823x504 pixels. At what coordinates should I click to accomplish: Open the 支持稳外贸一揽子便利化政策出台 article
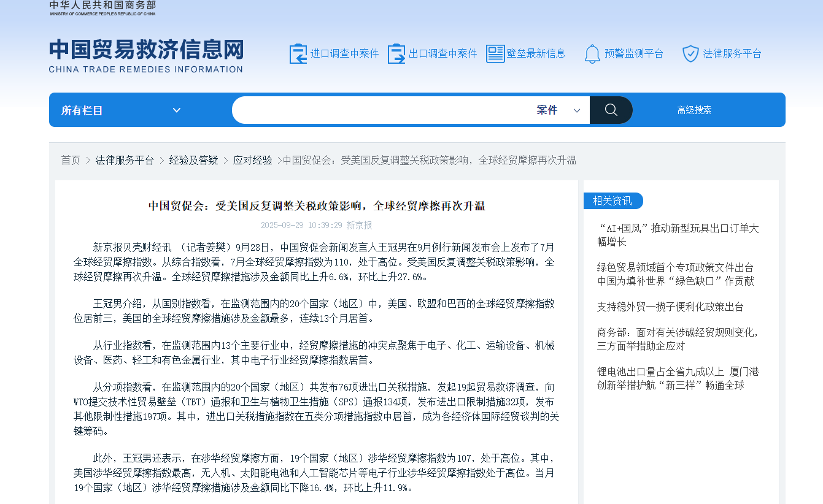point(670,307)
